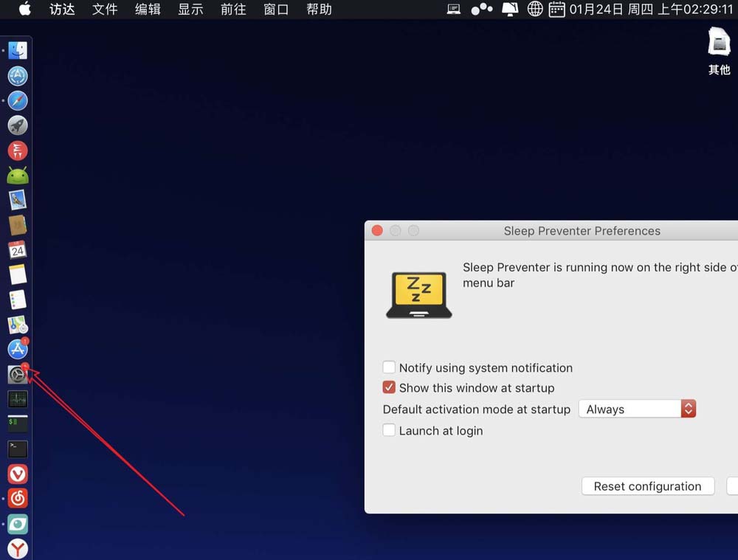Open the blue compass app in dock
The height and width of the screenshot is (560, 738).
click(x=18, y=76)
